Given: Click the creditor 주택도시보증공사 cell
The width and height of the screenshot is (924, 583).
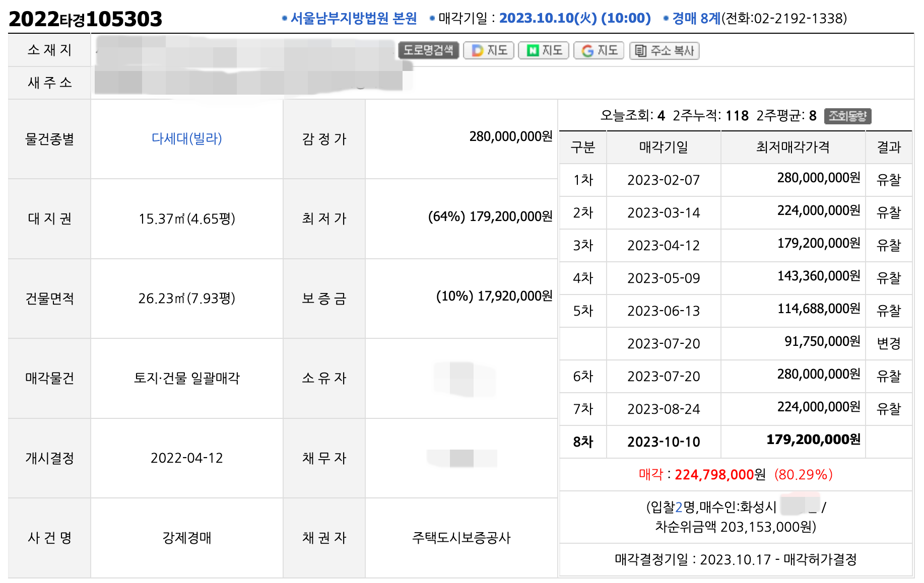Looking at the screenshot, I should pos(461,538).
